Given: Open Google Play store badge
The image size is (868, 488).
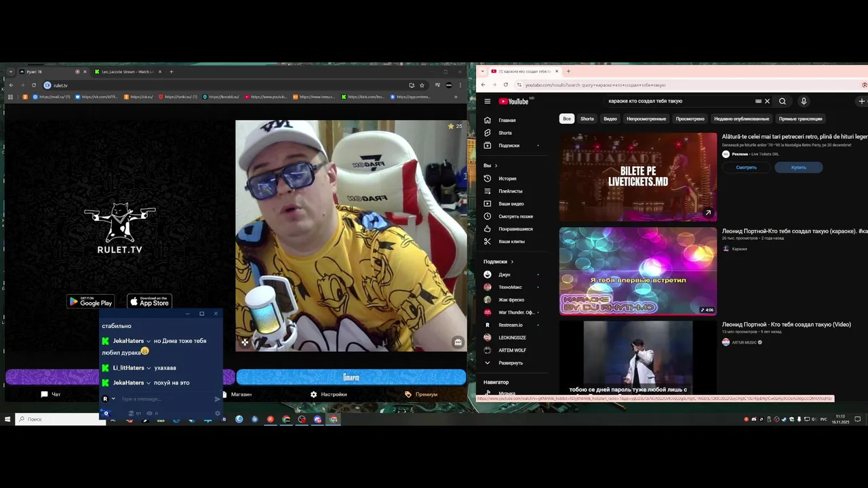Looking at the screenshot, I should click(90, 302).
